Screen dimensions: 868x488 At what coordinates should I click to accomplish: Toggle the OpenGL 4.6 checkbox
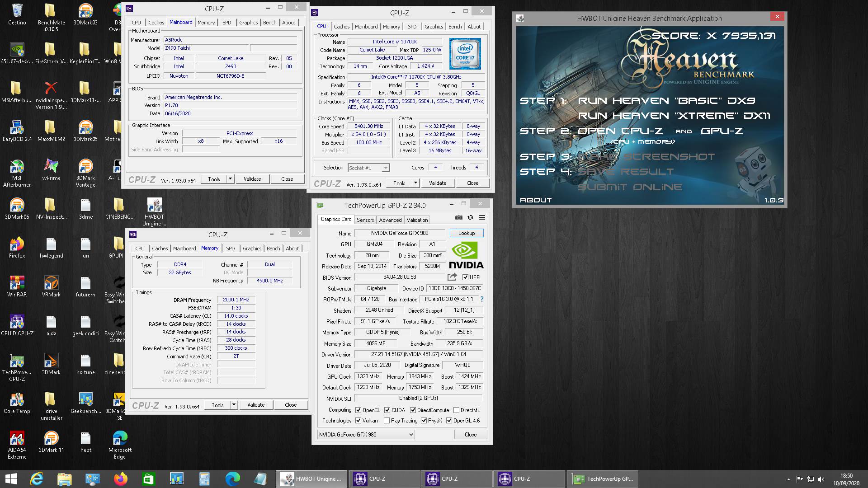449,421
